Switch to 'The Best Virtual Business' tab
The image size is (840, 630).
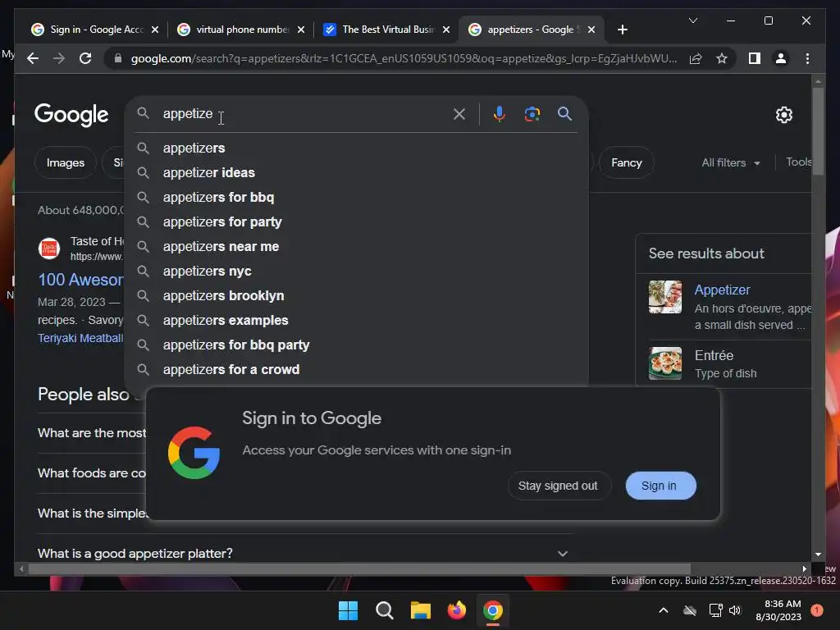point(387,30)
